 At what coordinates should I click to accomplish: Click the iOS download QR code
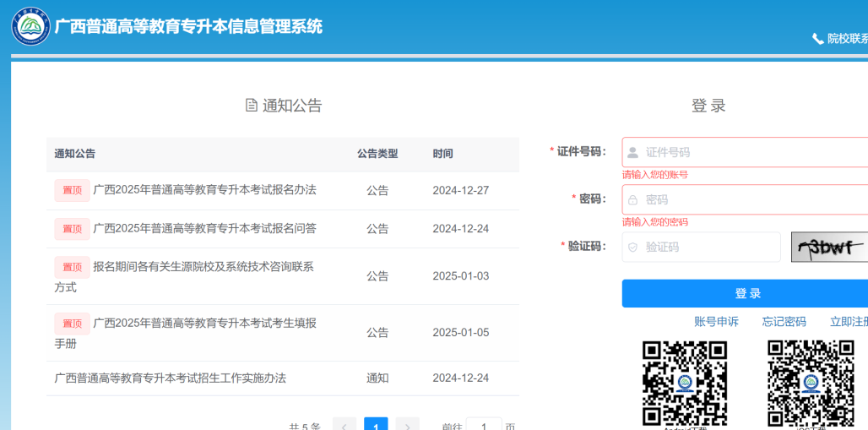810,383
